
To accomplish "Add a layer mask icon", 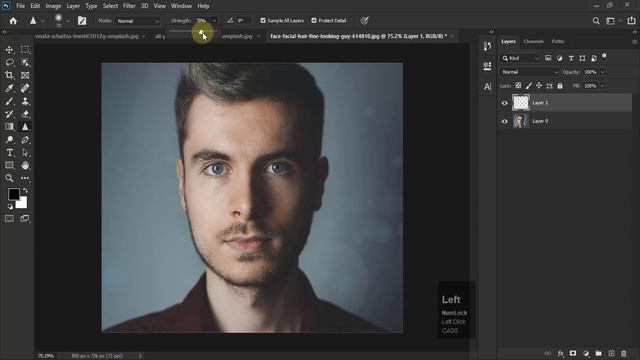I will click(x=573, y=353).
